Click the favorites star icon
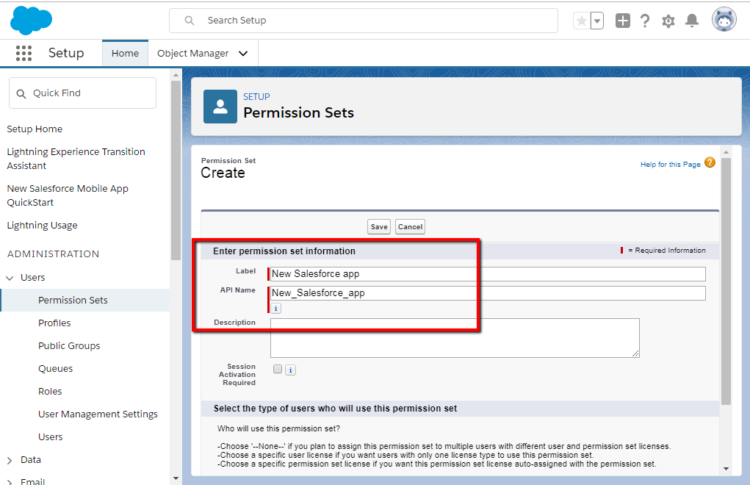Viewport: 750px width, 485px height. pos(581,21)
